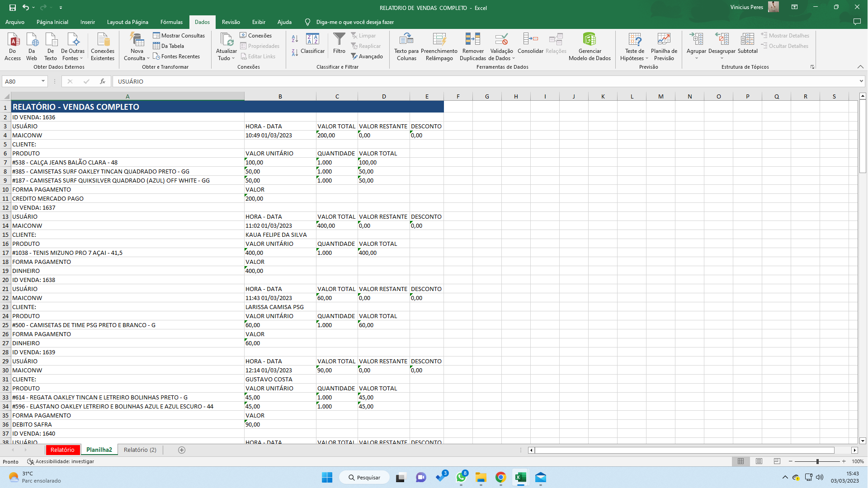
Task: Click Remover Duplicadas
Action: pyautogui.click(x=473, y=46)
